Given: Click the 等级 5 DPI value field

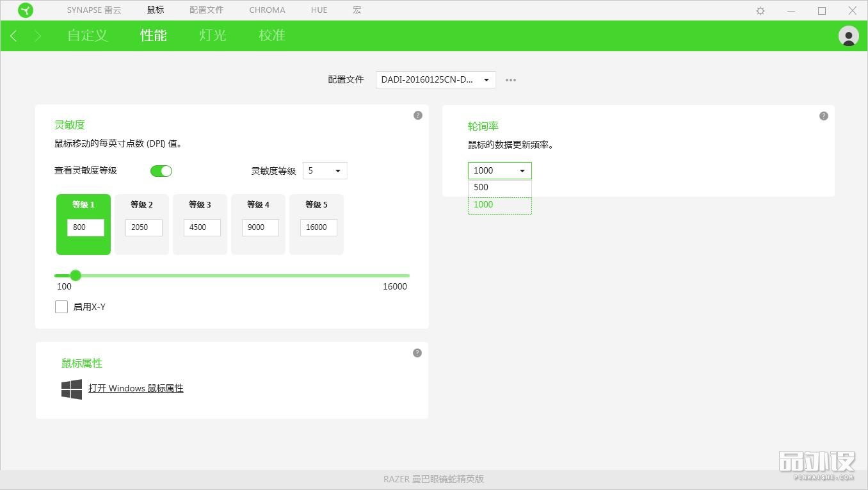Looking at the screenshot, I should (x=317, y=227).
